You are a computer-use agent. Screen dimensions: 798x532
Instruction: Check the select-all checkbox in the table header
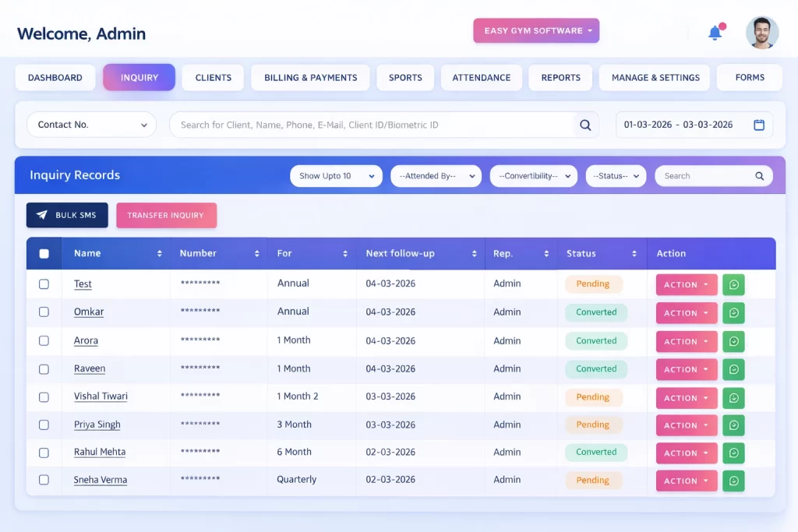click(x=44, y=253)
